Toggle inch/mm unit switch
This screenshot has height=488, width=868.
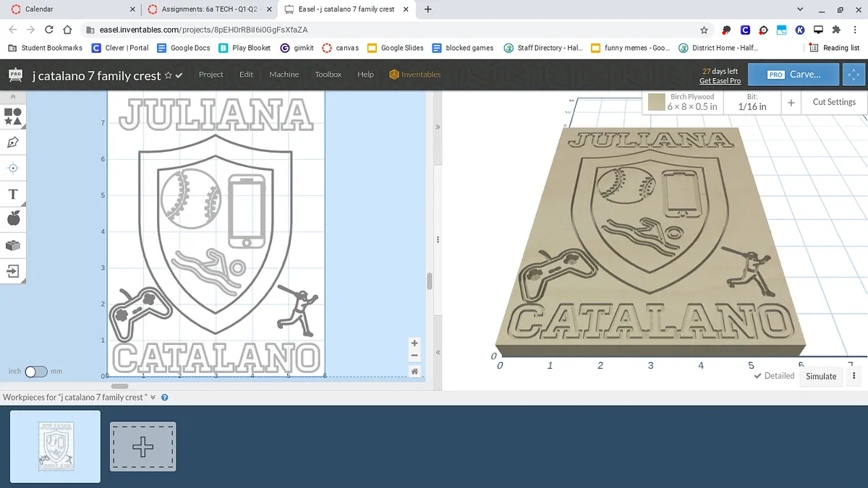pyautogui.click(x=35, y=372)
